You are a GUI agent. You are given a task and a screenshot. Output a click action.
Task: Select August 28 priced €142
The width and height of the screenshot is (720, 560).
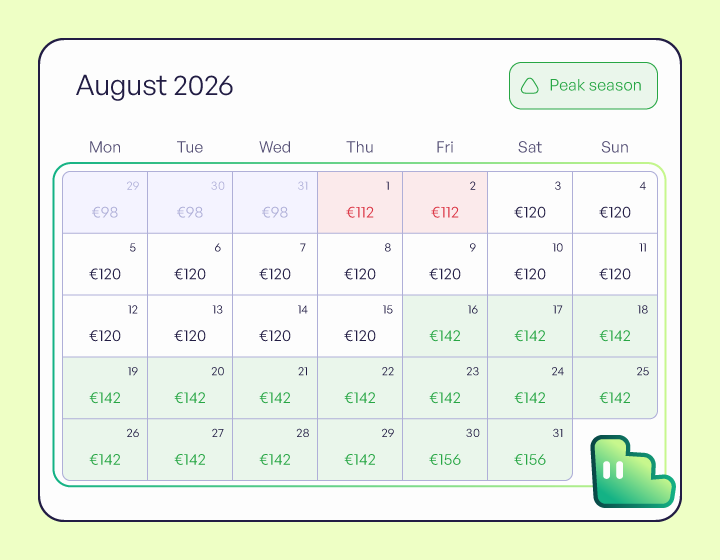[275, 450]
